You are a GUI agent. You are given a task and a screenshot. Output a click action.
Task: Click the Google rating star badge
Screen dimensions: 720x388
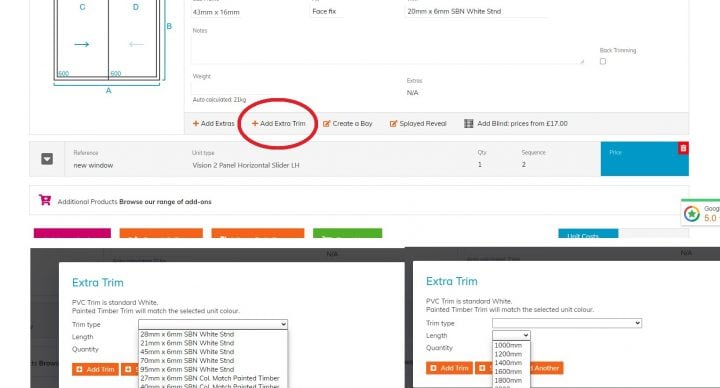[692, 214]
